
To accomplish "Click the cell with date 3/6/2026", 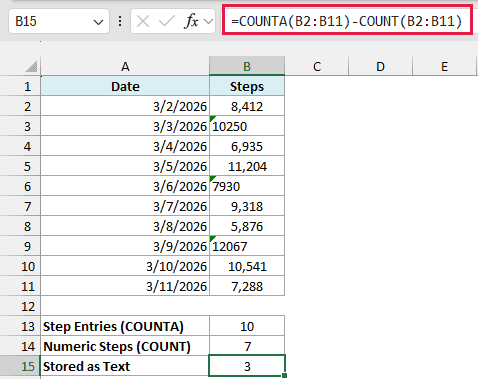I will (125, 186).
